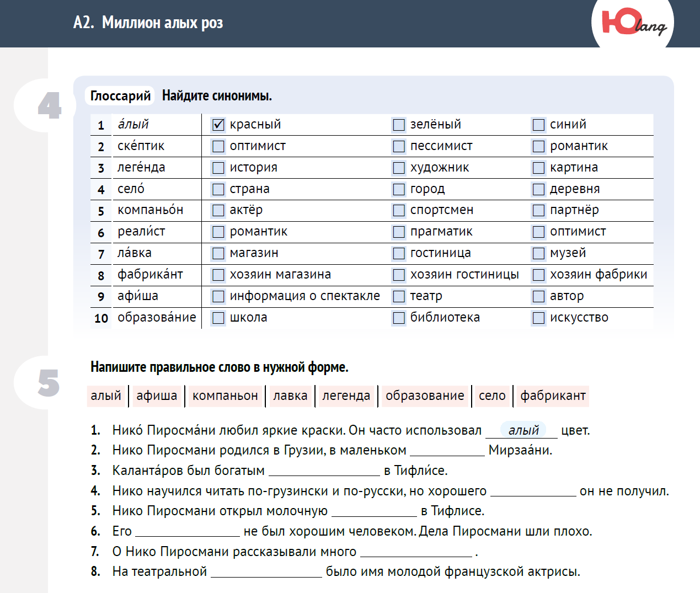This screenshot has width=700, height=593.
Task: Check the 'страна' checkbox
Action: [x=218, y=189]
